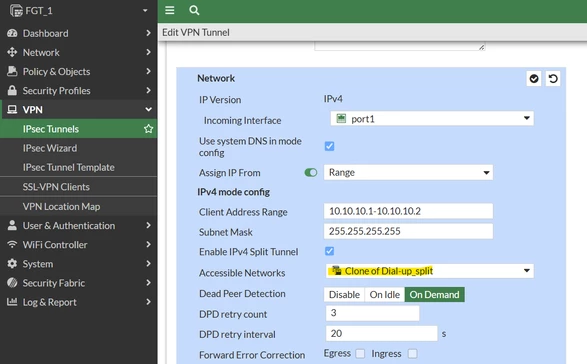Screen dimensions: 587x364
Task: Expand the Security Profiles chevron
Action: [x=149, y=90]
